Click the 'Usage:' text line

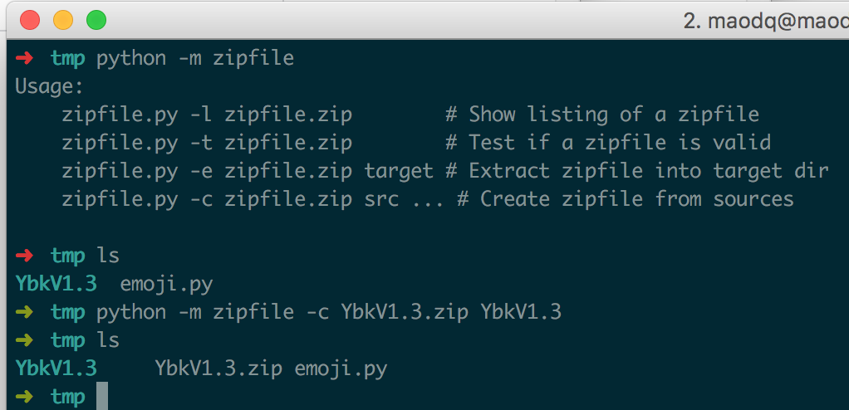pos(50,86)
